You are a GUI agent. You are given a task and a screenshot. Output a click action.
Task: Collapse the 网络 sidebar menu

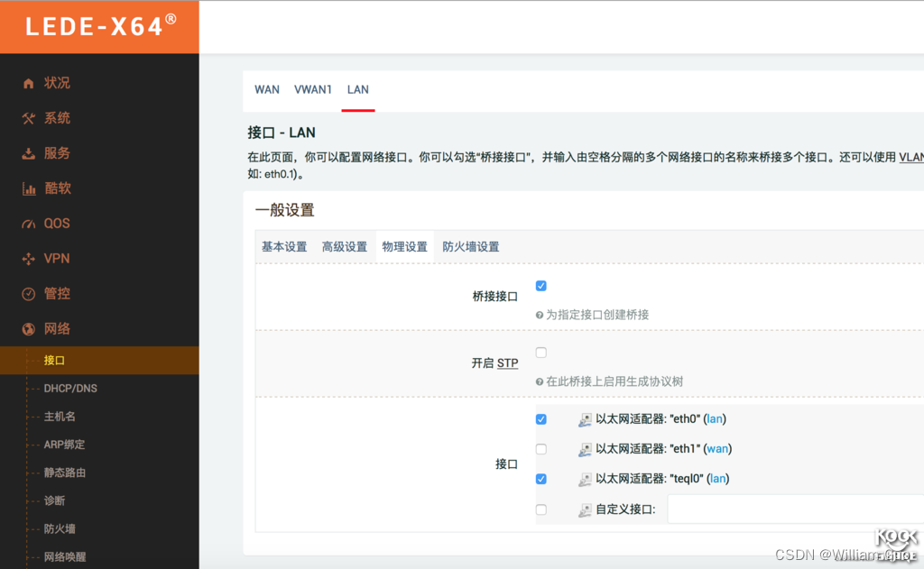(x=58, y=329)
